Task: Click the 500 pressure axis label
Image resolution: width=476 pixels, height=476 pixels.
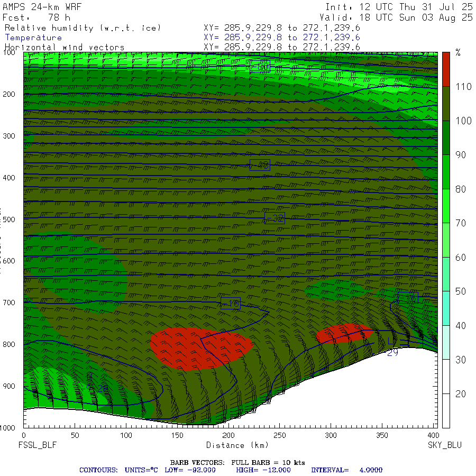Action: [x=9, y=219]
